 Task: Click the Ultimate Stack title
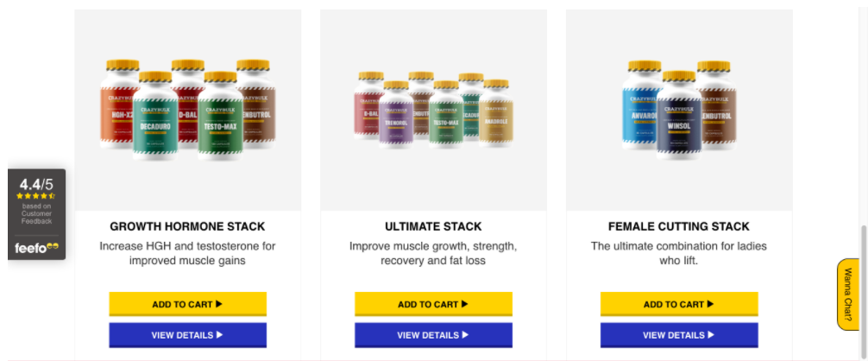pyautogui.click(x=433, y=226)
